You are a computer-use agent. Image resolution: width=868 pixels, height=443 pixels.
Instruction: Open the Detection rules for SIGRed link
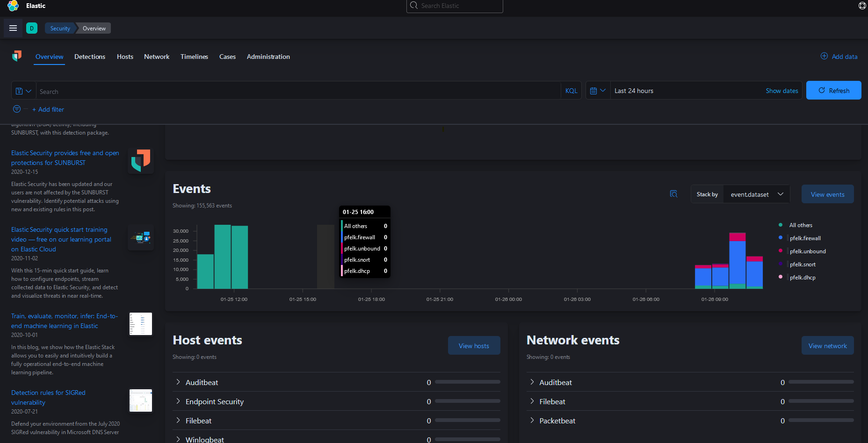(48, 398)
